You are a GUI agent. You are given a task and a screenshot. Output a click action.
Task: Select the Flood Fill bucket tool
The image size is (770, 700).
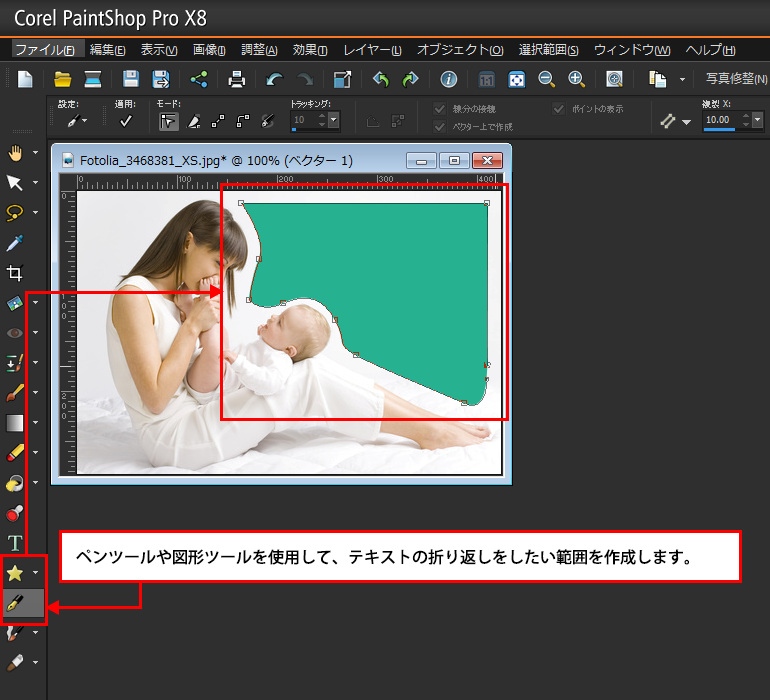pyautogui.click(x=15, y=482)
